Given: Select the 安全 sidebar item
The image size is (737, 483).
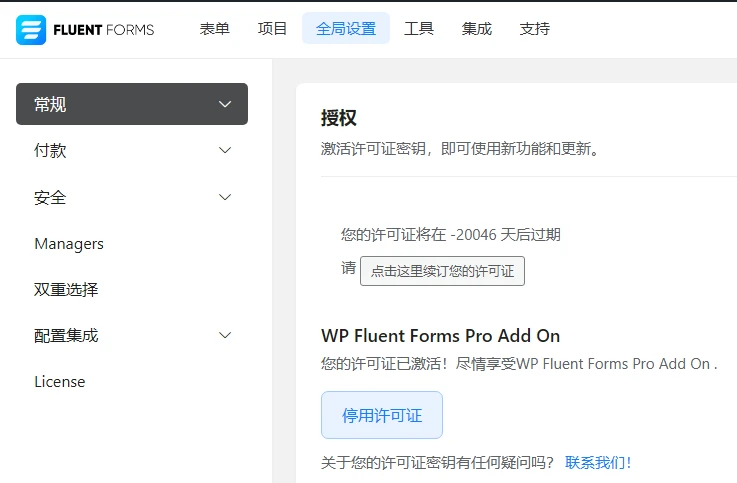Looking at the screenshot, I should 132,197.
